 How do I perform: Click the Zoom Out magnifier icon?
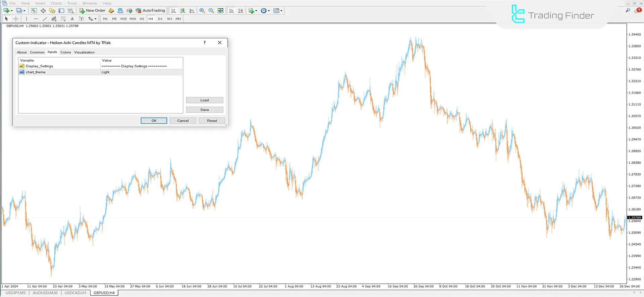click(x=211, y=11)
